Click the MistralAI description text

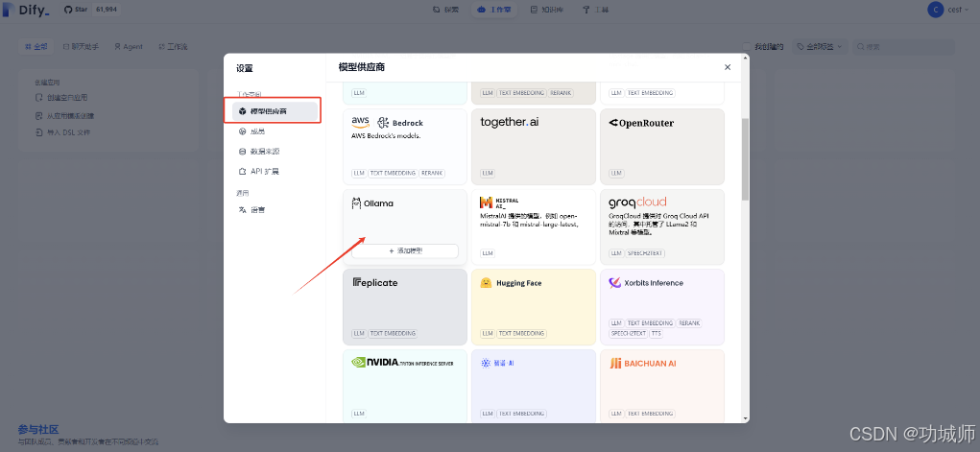[x=530, y=220]
